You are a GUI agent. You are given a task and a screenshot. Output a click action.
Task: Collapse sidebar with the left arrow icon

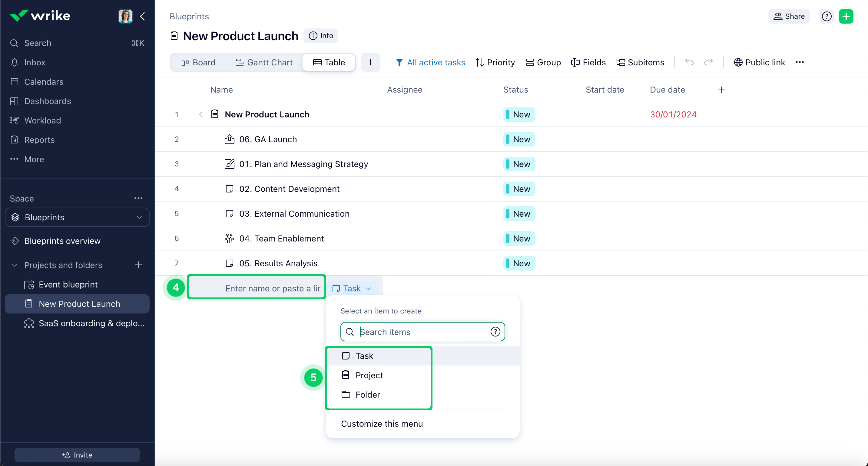click(143, 16)
